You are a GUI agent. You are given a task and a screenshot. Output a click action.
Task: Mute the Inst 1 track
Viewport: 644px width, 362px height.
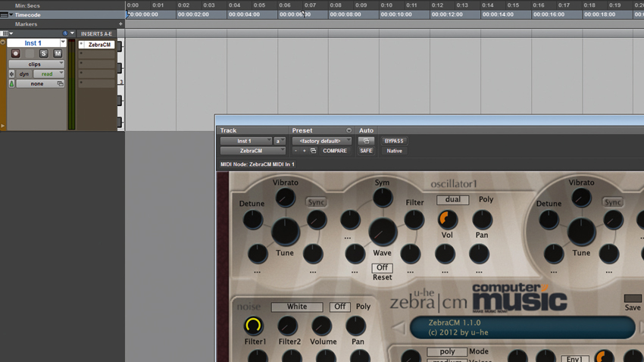pyautogui.click(x=58, y=54)
